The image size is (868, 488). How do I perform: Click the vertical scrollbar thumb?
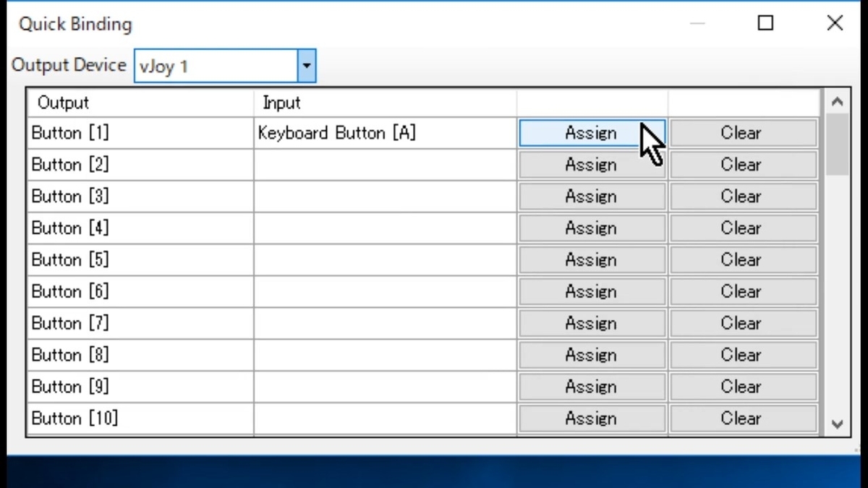pyautogui.click(x=838, y=145)
